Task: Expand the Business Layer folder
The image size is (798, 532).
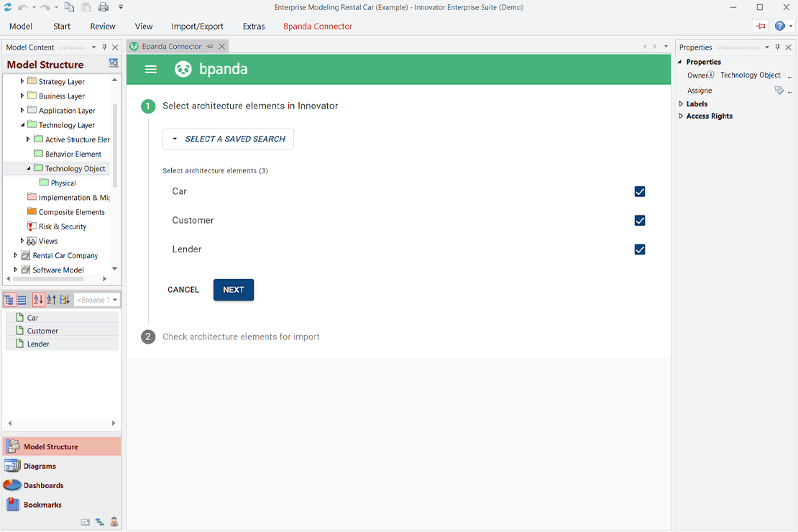Action: pos(22,95)
